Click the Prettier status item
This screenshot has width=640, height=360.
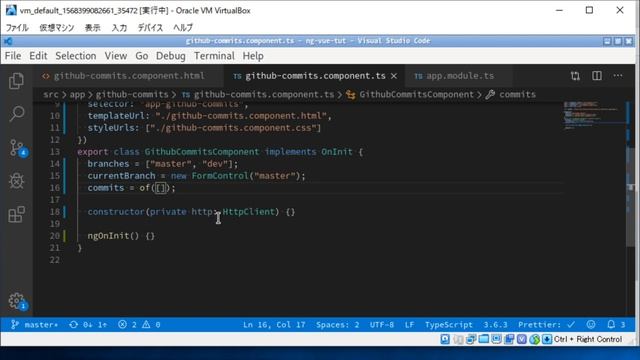(547, 325)
